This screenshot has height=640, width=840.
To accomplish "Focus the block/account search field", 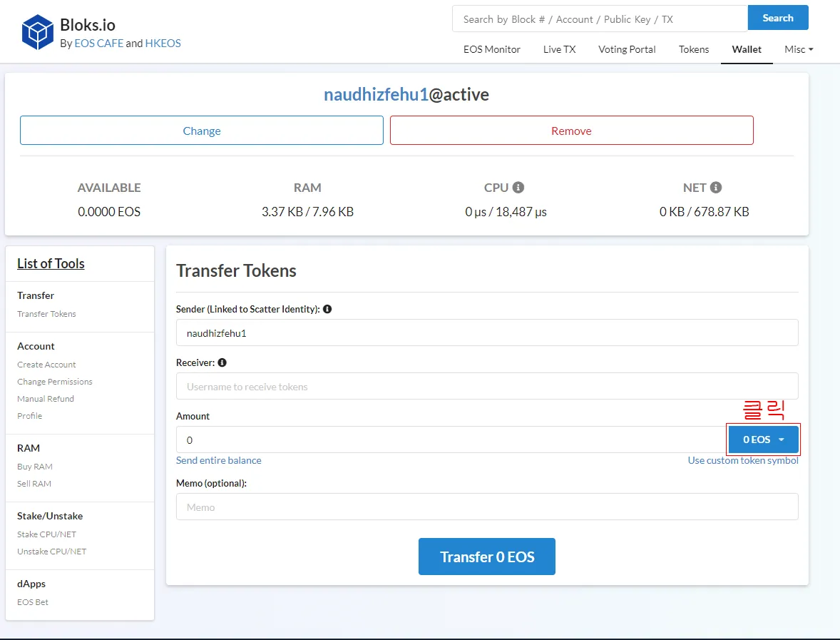I will [x=600, y=19].
